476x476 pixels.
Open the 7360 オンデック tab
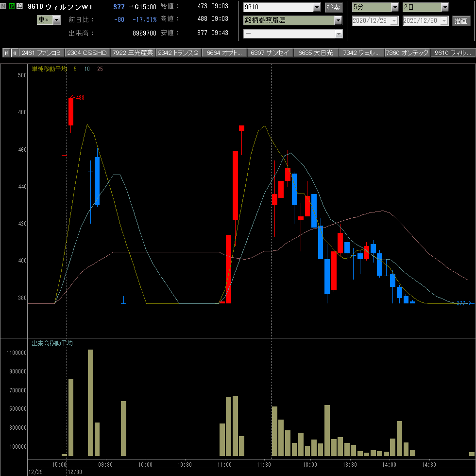click(x=407, y=53)
